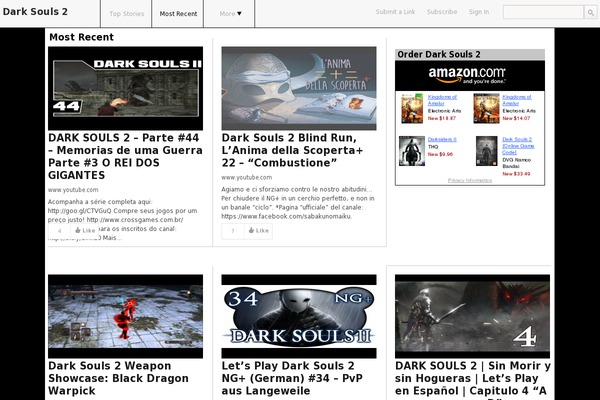600x400 pixels.
Task: Open the Top Stories tab
Action: 127,14
